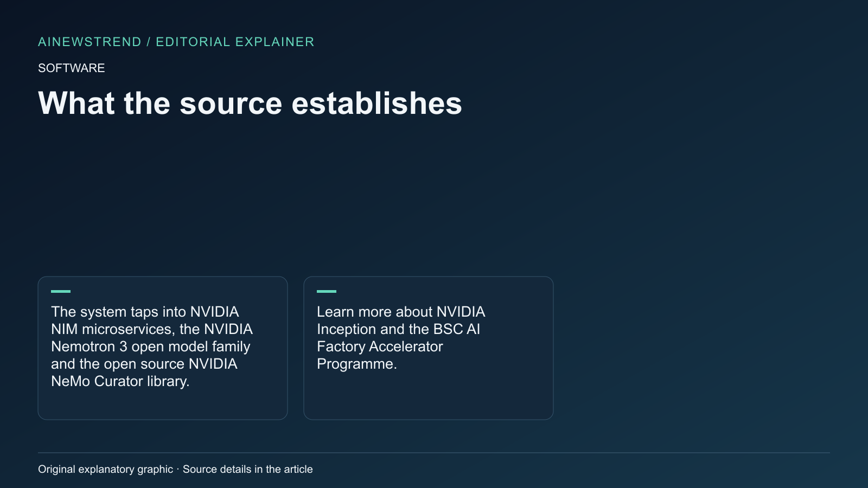Open the NVIDIA Inception and BSC AI card
868x488 pixels.
click(x=429, y=348)
